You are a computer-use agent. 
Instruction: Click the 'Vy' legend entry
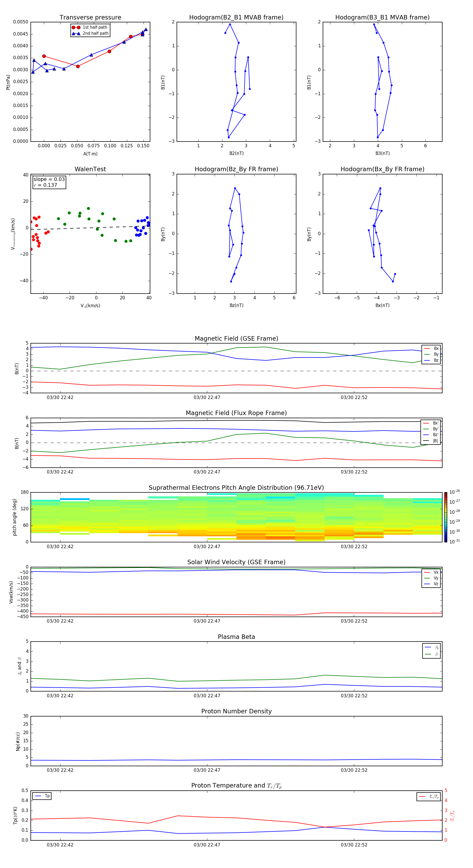tap(431, 578)
